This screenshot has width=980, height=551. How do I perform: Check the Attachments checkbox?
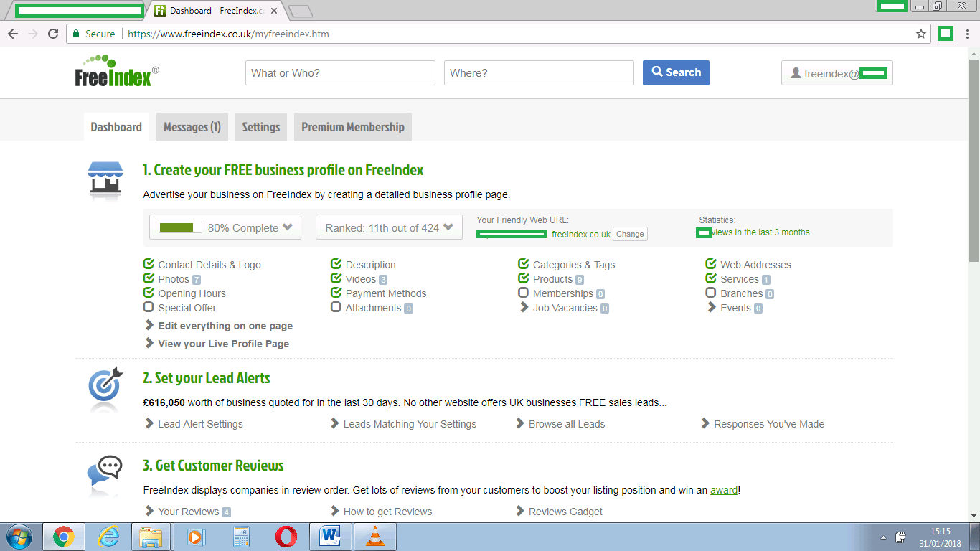click(x=336, y=307)
